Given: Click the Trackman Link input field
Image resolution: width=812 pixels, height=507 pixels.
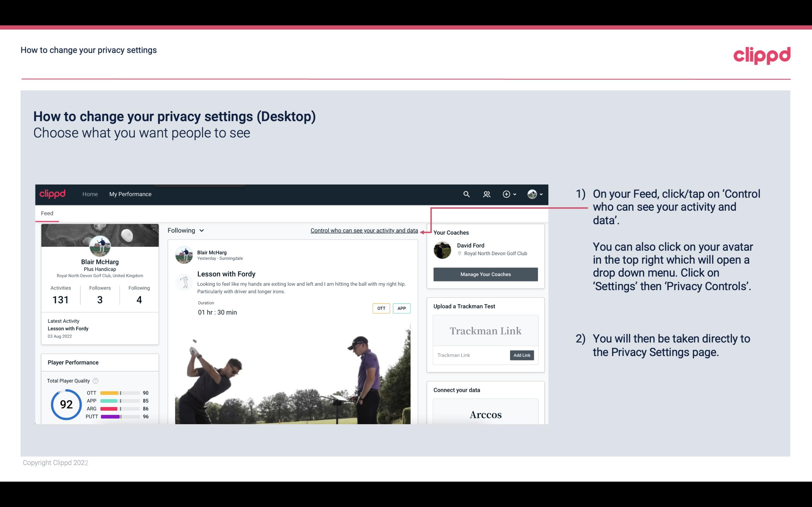Looking at the screenshot, I should pos(472,355).
